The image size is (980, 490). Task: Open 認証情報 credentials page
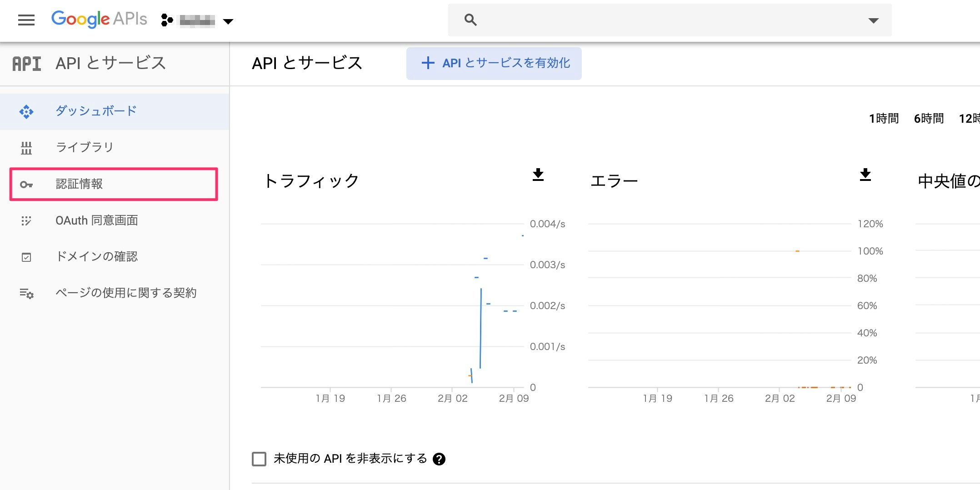pyautogui.click(x=114, y=184)
